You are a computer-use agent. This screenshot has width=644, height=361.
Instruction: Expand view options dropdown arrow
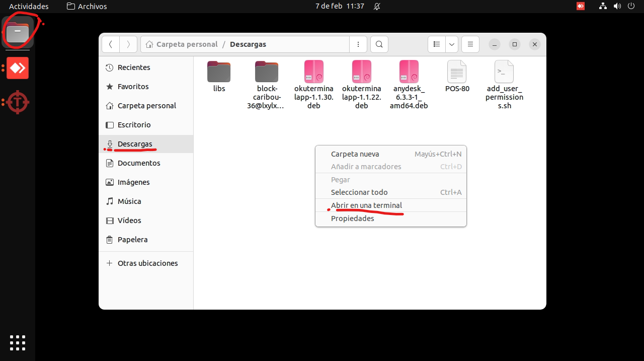452,44
